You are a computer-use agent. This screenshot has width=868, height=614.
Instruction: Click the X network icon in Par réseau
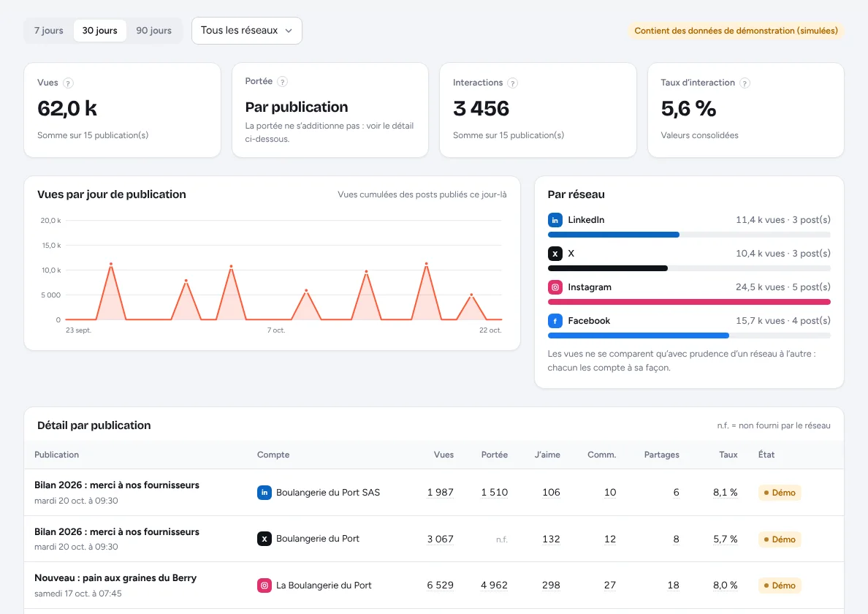(555, 254)
